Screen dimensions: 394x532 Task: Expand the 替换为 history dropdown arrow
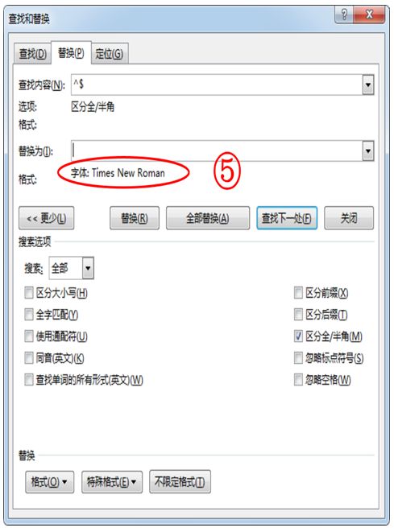368,151
